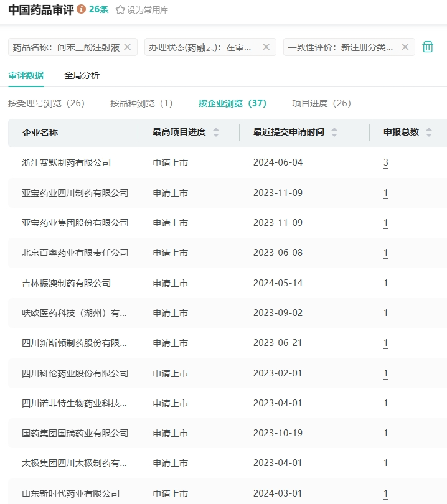Remove the 一致性评价 filter tag

click(405, 47)
